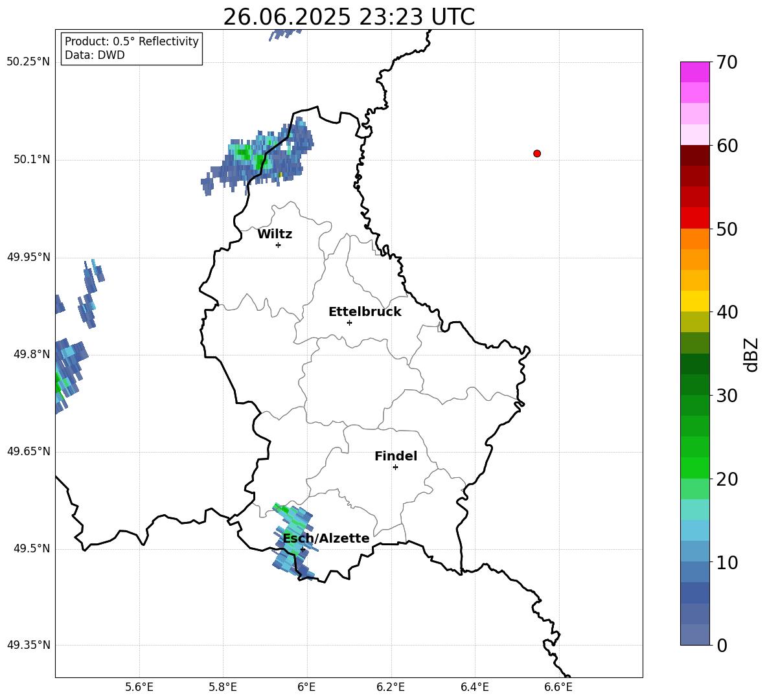Click the Wiltz station cross marker

[278, 245]
